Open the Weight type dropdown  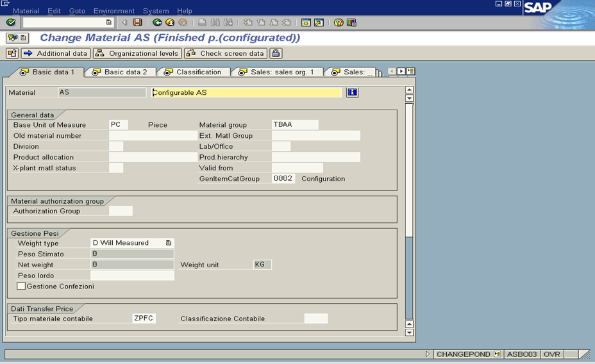click(x=169, y=243)
